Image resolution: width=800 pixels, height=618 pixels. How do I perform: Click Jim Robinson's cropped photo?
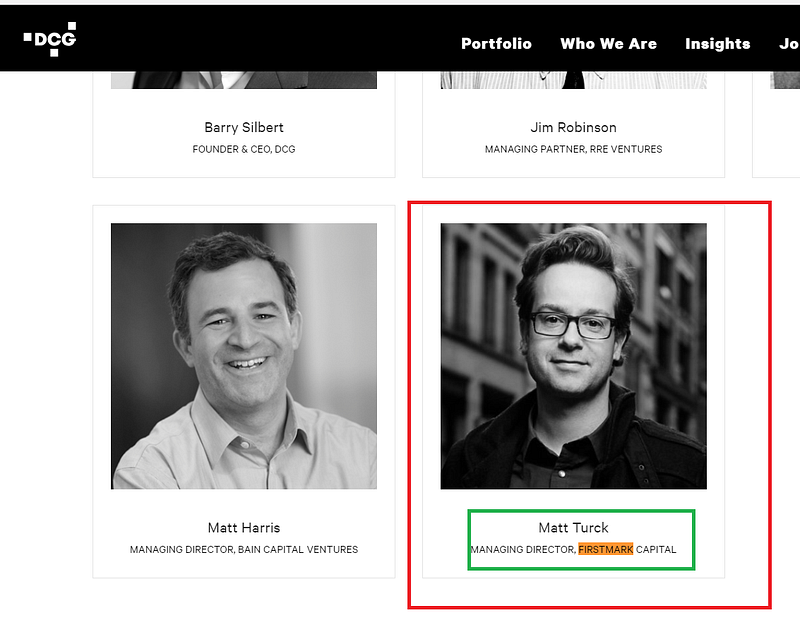tap(573, 80)
